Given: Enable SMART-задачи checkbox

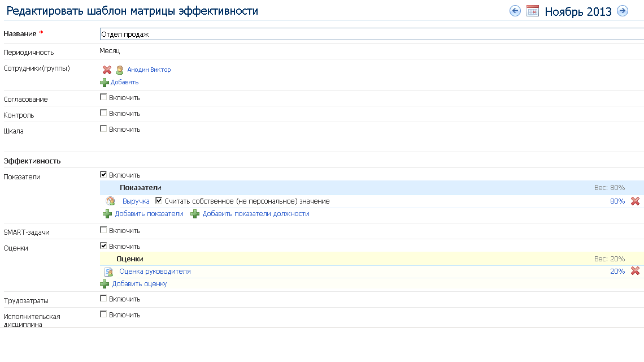Looking at the screenshot, I should [103, 230].
